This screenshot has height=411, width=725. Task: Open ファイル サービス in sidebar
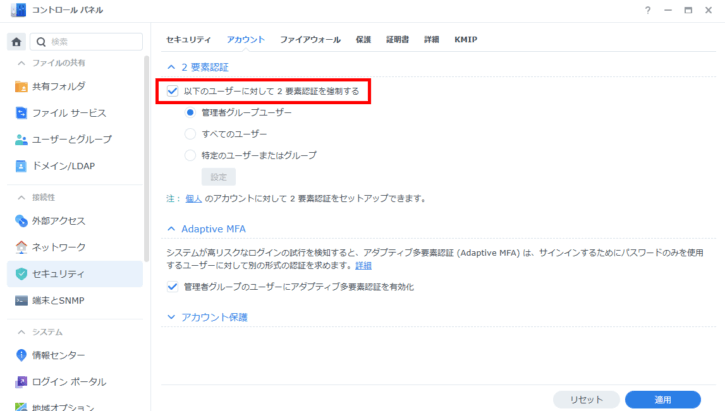(x=68, y=113)
